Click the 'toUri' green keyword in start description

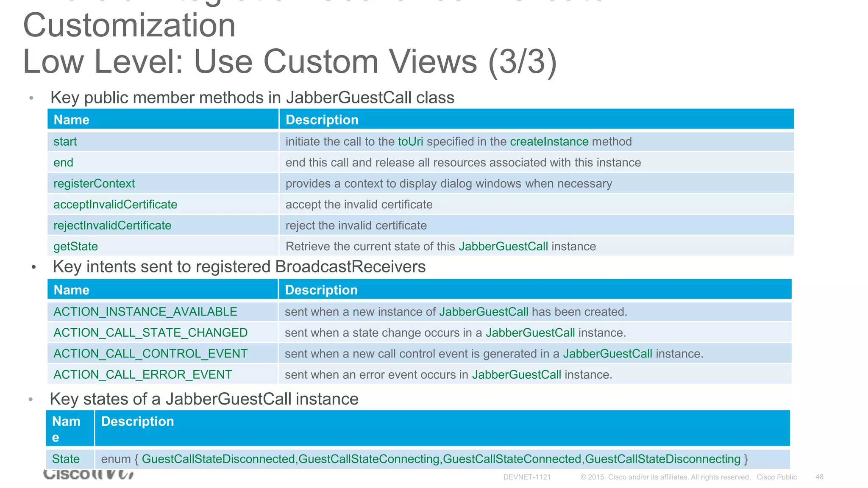[x=410, y=141]
